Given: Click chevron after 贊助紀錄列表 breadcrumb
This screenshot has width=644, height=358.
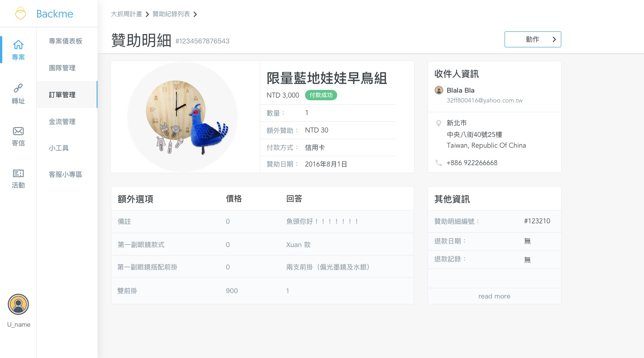Looking at the screenshot, I should pyautogui.click(x=195, y=14).
